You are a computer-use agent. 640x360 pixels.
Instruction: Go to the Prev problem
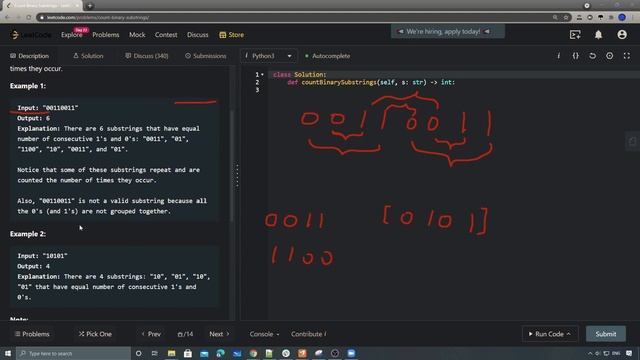(x=151, y=334)
